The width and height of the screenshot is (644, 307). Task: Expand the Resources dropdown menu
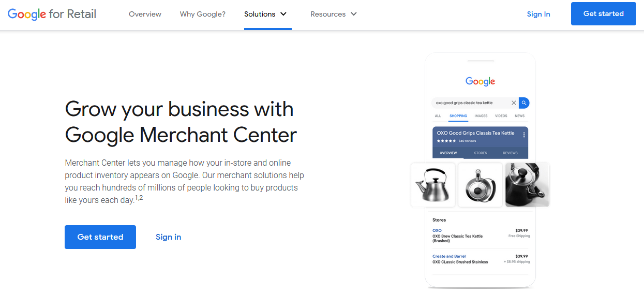click(x=334, y=14)
